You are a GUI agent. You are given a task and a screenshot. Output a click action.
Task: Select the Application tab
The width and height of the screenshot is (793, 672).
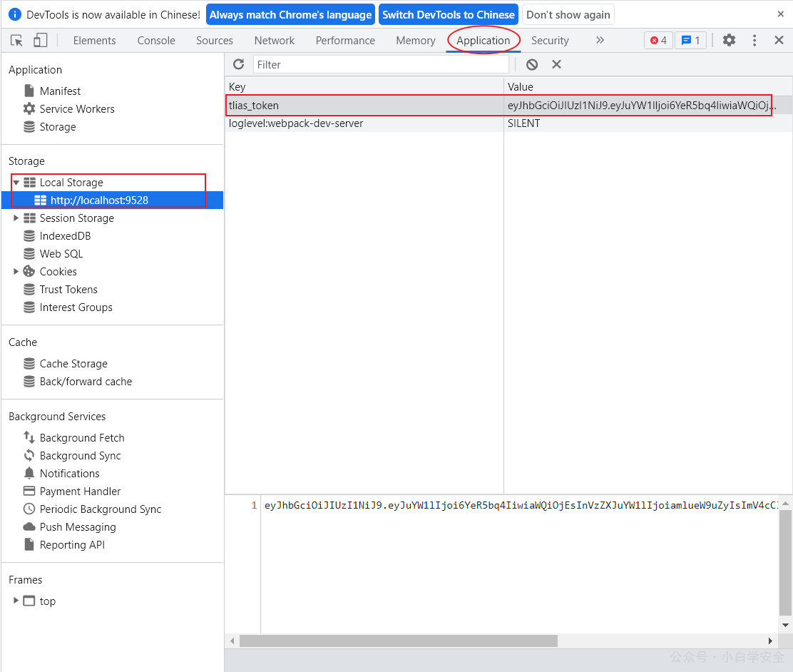(x=483, y=41)
